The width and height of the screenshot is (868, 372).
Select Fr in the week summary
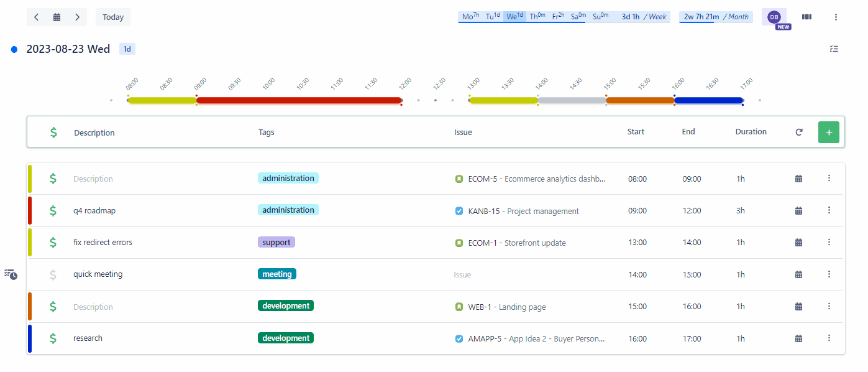[558, 17]
